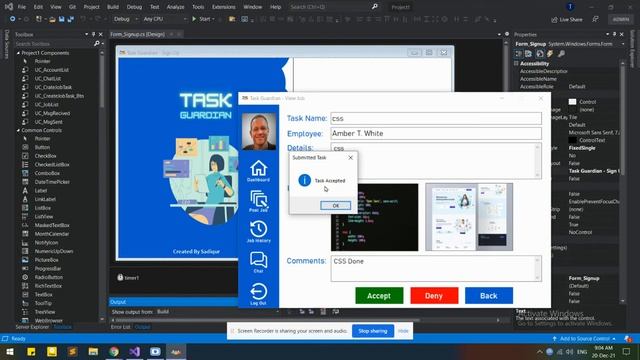Select the ProgressBar control in Toolbox
The height and width of the screenshot is (360, 640).
pos(48,269)
